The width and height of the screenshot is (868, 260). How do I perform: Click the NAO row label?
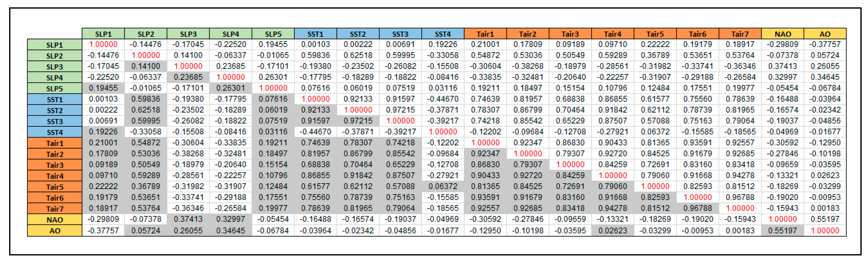click(x=55, y=220)
